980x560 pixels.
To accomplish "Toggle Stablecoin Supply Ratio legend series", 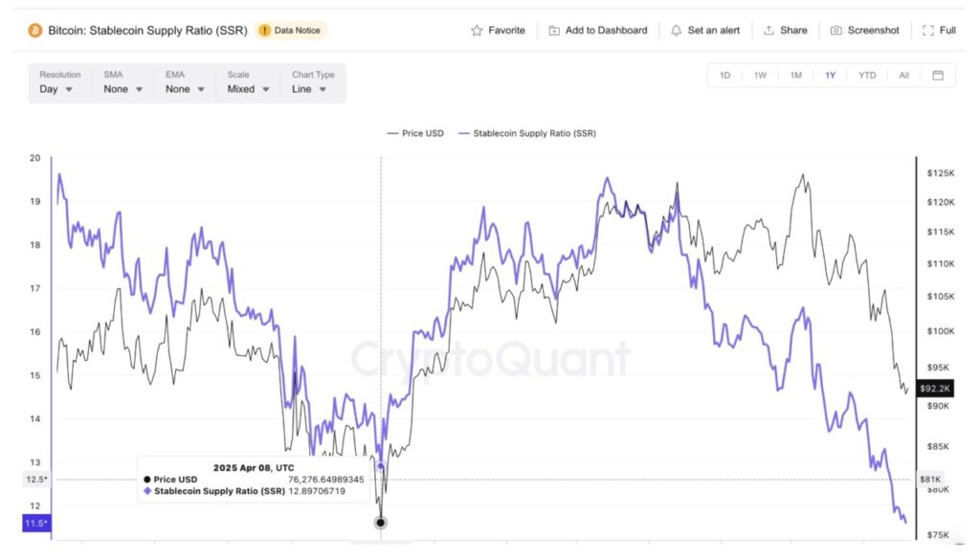I will (527, 134).
